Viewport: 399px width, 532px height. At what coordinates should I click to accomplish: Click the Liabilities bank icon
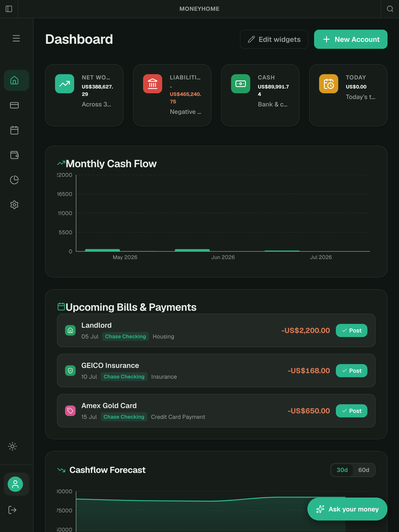152,84
